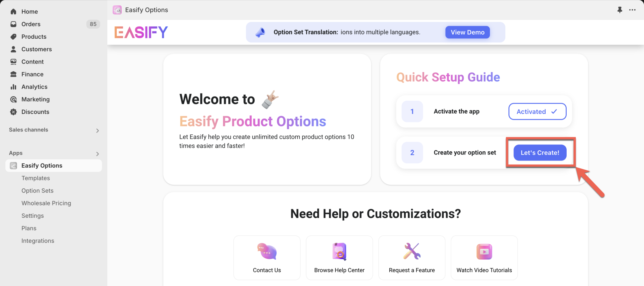
Task: Click the Easify app icon in header title
Action: pos(117,10)
